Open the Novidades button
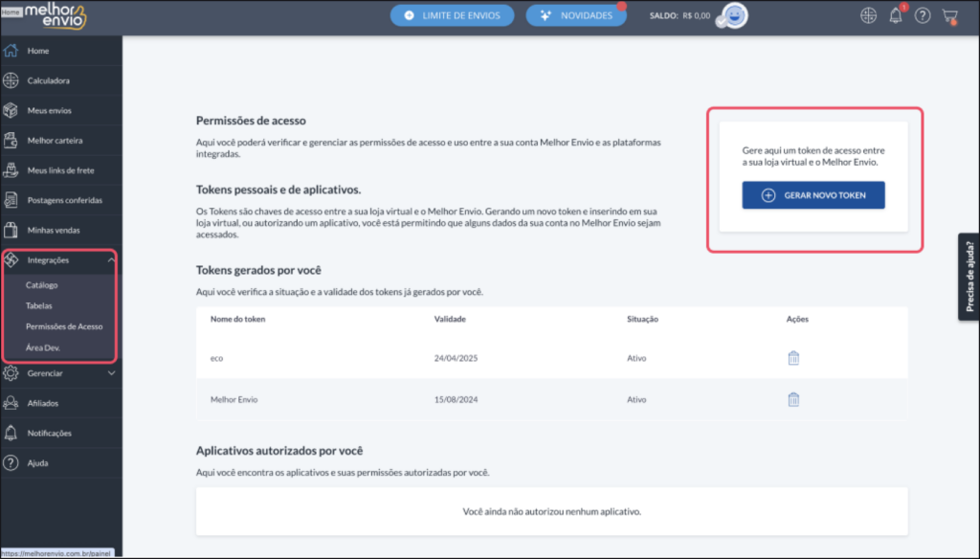Viewport: 980px width, 559px height. 576,15
